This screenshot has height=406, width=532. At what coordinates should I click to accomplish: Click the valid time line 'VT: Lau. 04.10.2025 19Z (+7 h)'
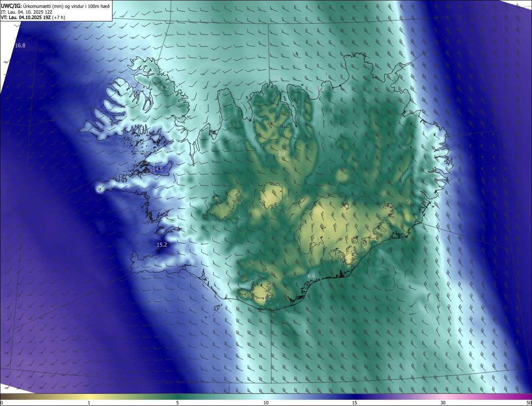[x=33, y=17]
